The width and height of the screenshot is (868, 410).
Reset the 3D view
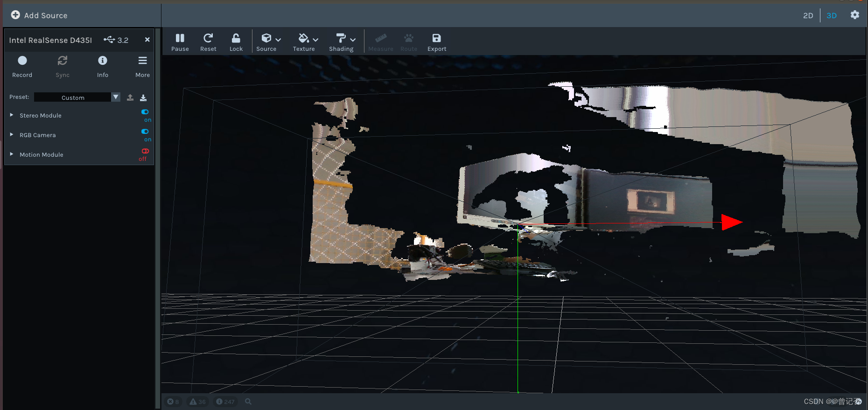[208, 42]
